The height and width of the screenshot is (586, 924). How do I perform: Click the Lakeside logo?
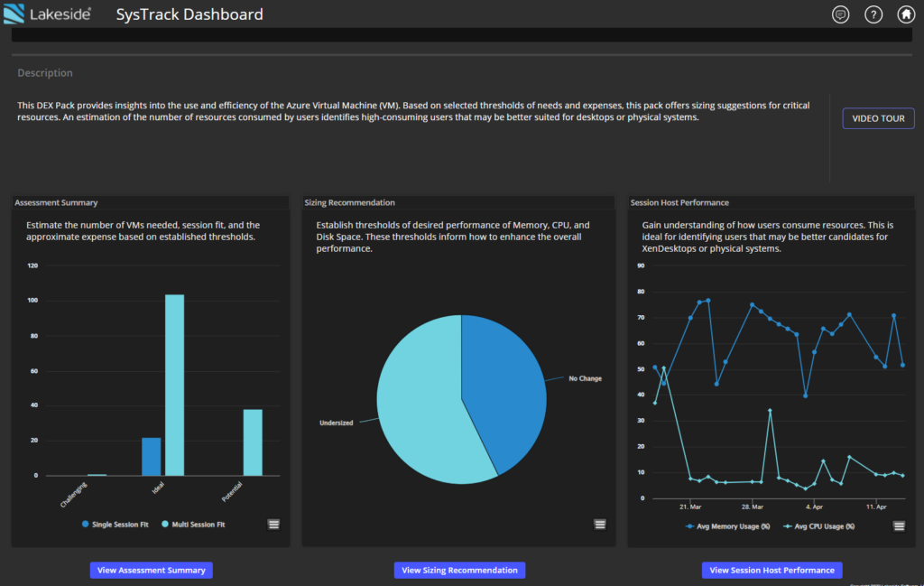47,14
